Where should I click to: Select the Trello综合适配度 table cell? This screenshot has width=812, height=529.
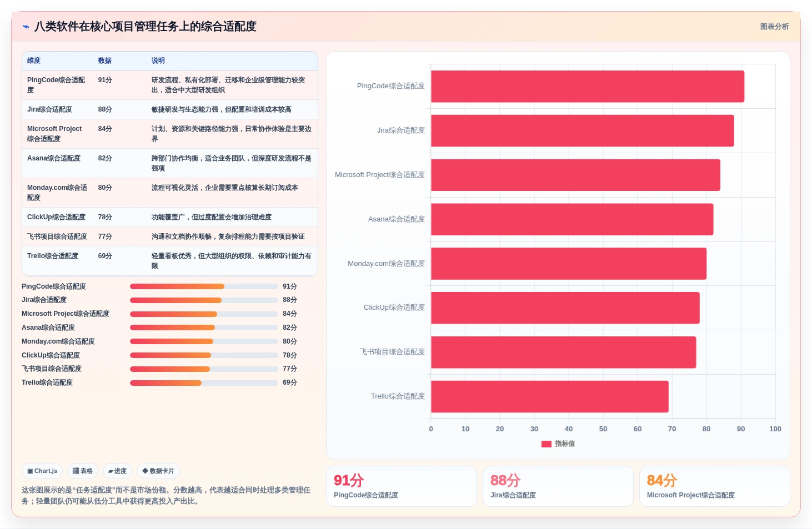coord(53,256)
